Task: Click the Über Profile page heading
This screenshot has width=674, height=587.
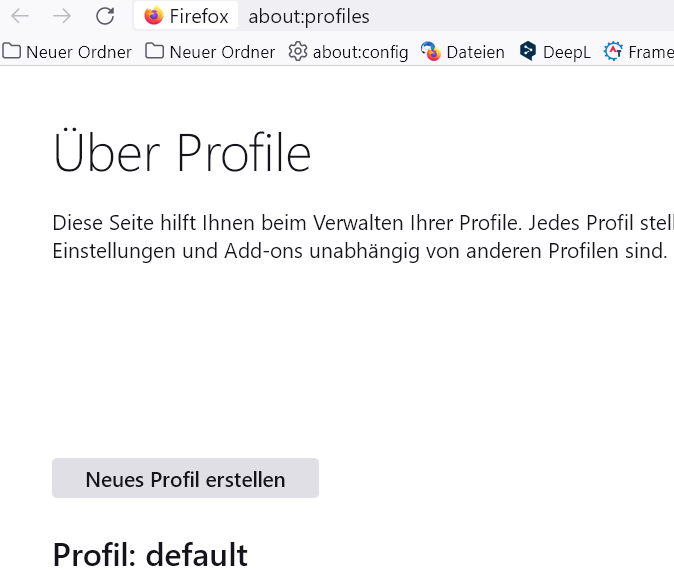Action: pos(182,155)
